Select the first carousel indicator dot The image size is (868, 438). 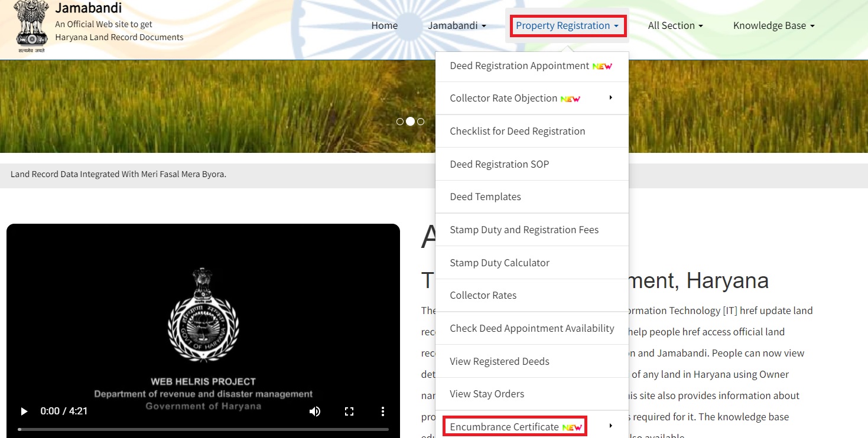[400, 121]
